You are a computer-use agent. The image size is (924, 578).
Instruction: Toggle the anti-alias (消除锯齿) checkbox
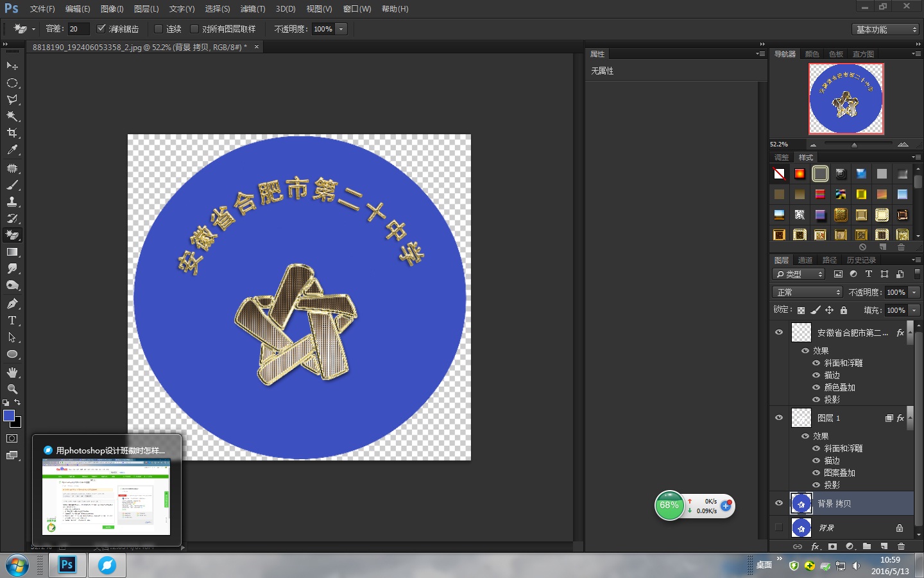pos(101,29)
